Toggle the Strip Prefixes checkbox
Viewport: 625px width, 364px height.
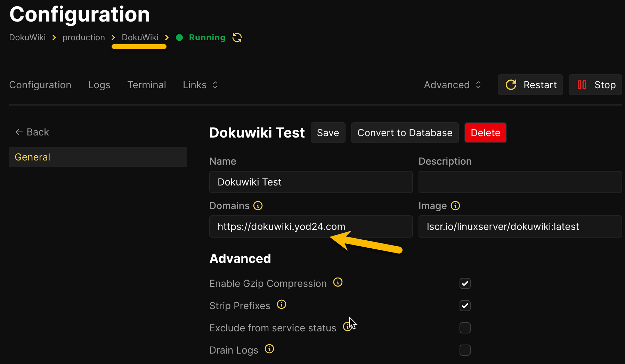click(465, 306)
